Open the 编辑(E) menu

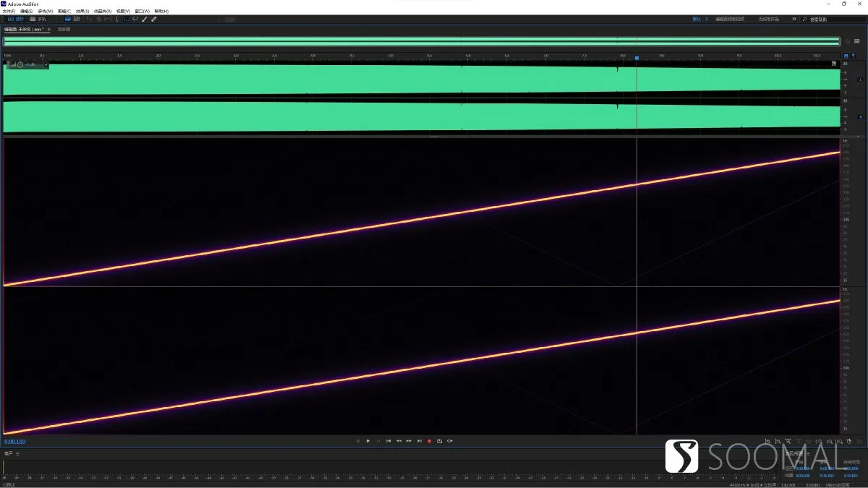point(26,11)
